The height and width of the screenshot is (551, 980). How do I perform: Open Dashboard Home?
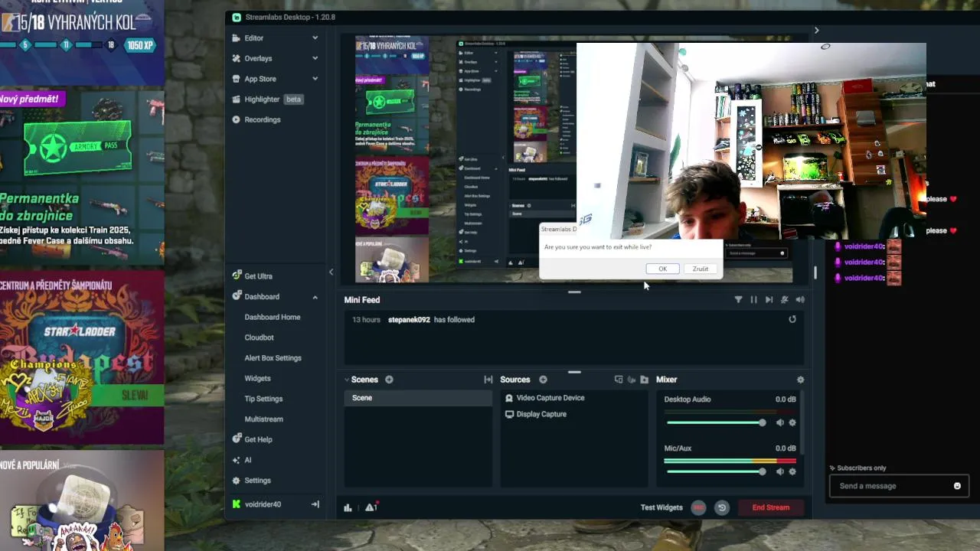(273, 317)
